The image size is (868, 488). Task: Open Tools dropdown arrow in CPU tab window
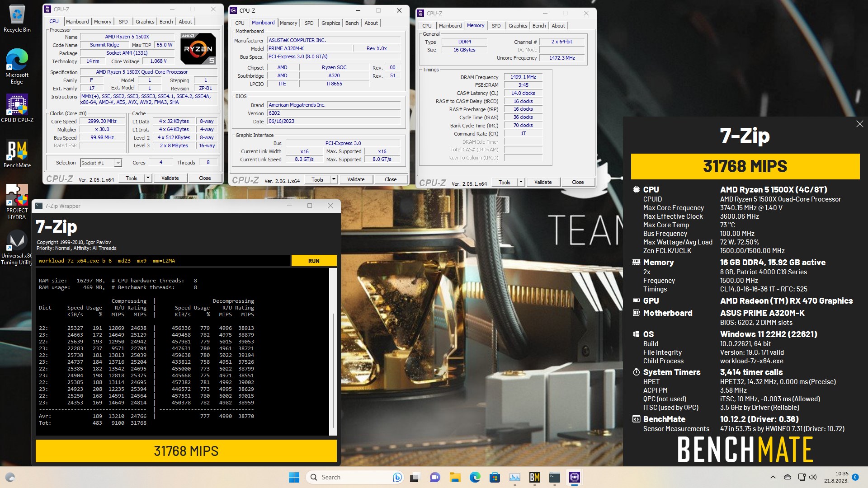(148, 178)
